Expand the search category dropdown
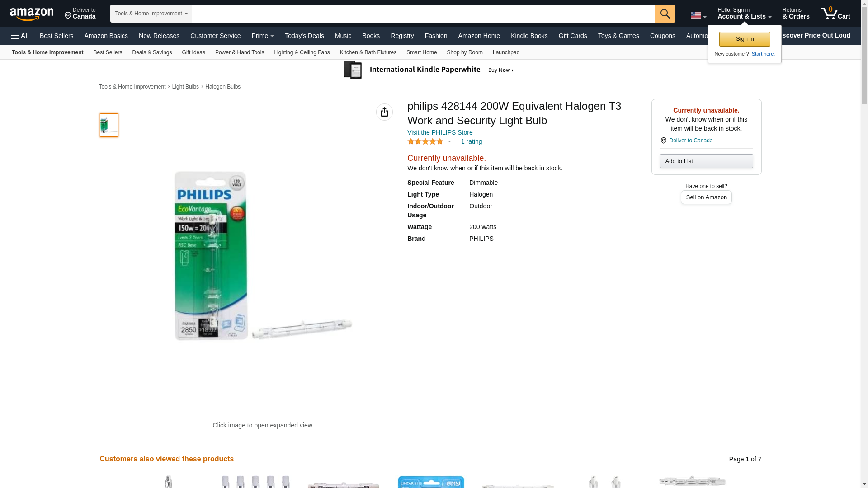This screenshot has width=868, height=488. (x=151, y=14)
